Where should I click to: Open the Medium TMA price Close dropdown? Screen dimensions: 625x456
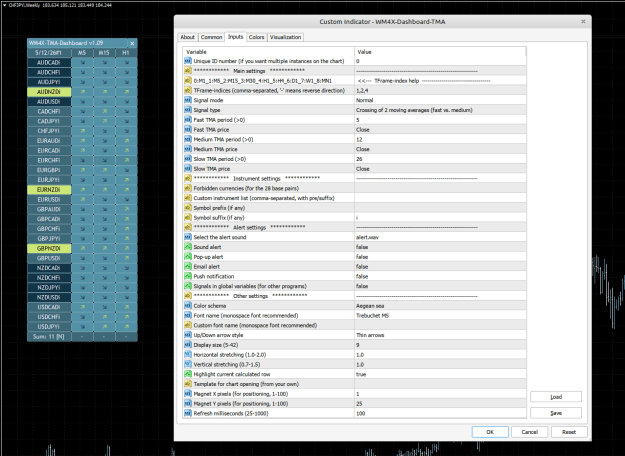[x=440, y=149]
